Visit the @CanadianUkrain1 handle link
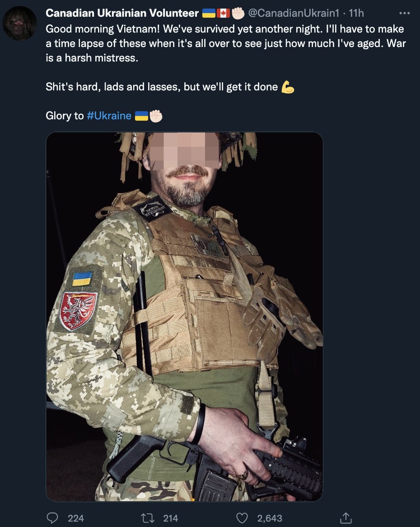 (x=294, y=13)
